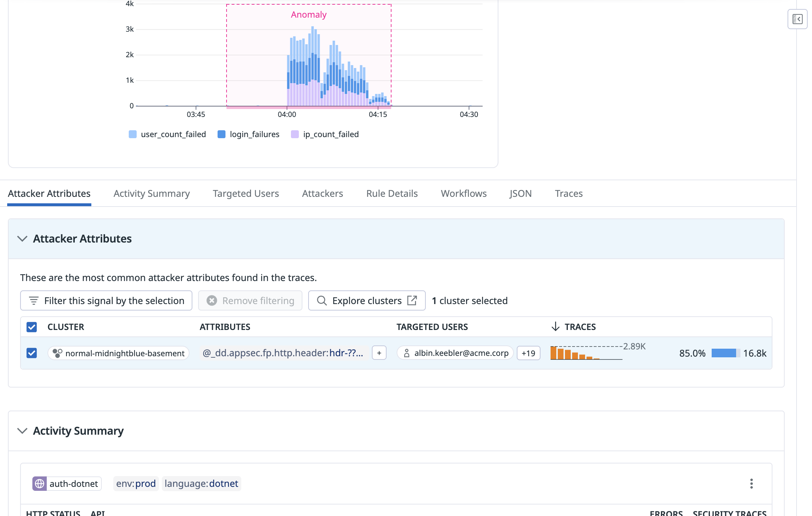Click the auth-dotnet service globe icon
812x516 pixels.
tap(40, 483)
